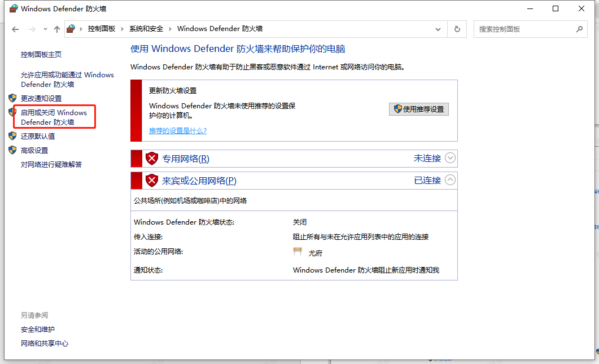Click 还原默认值 in the sidebar
This screenshot has width=599, height=364.
point(38,137)
